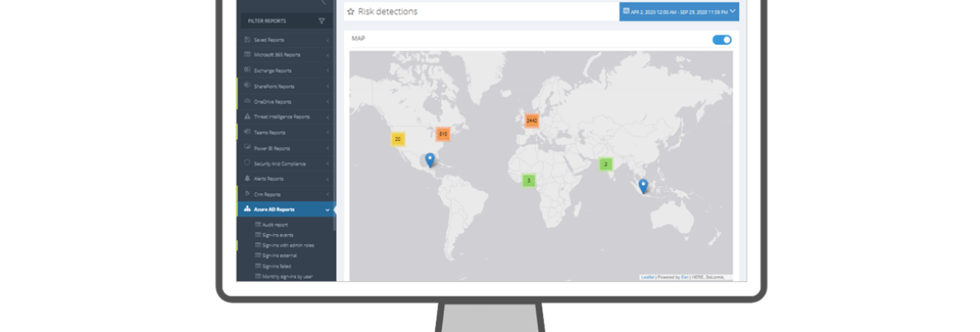Click the green 2 cluster over India

coord(605,164)
